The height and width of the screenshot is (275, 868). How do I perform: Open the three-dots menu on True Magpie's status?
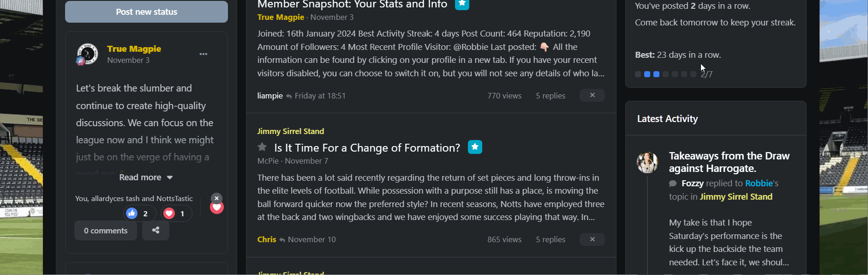(x=203, y=54)
